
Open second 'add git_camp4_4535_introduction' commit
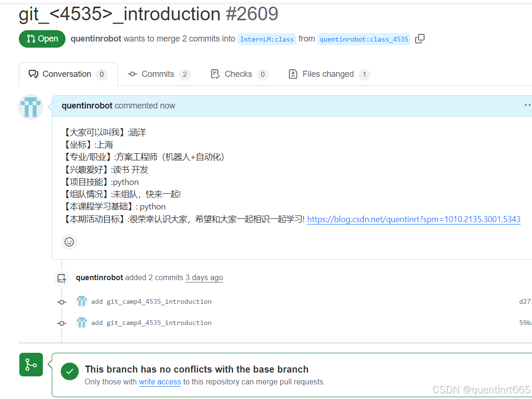click(x=151, y=323)
